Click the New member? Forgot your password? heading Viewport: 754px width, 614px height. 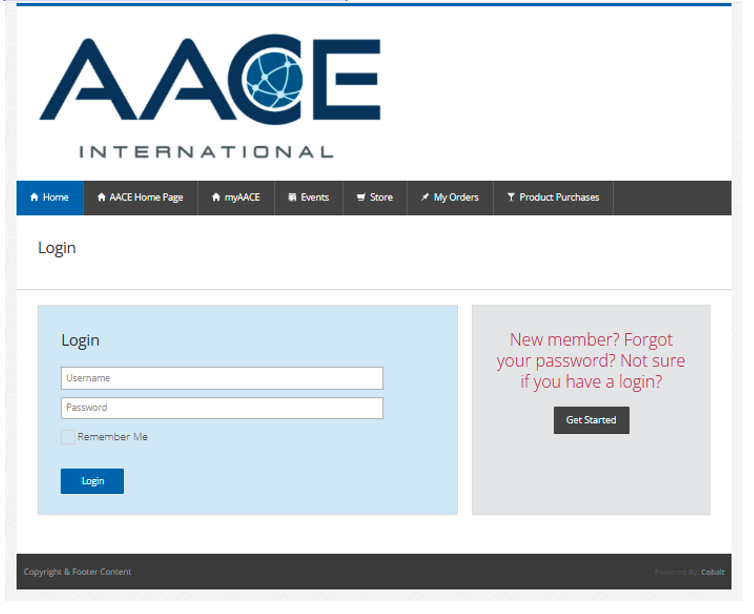coord(591,361)
